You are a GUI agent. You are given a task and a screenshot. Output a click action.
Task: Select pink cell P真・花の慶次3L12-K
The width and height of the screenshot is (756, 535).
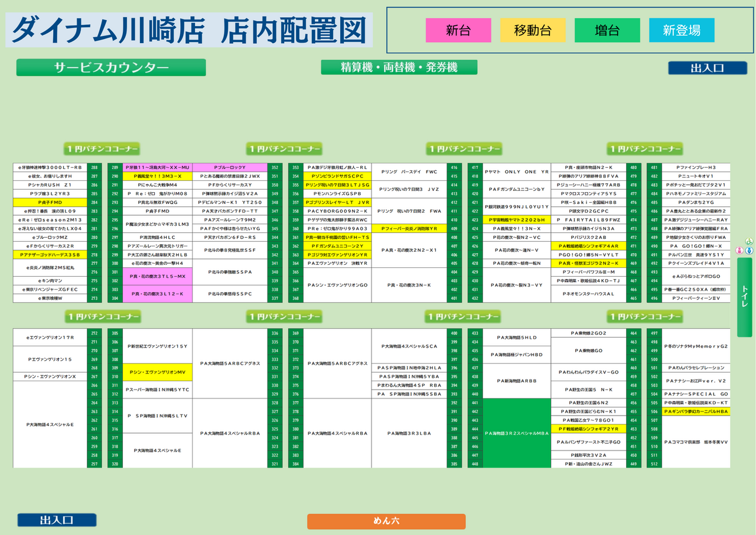[x=157, y=294]
